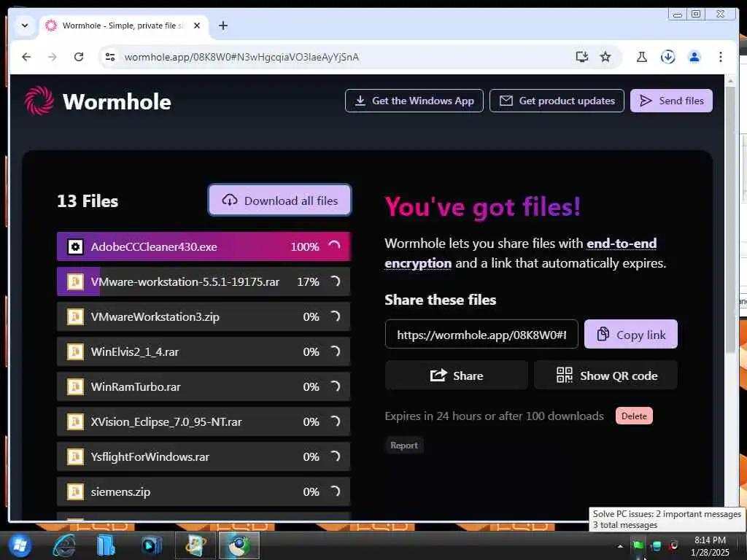
Task: Click the page vertical scrollbar
Action: [731, 219]
